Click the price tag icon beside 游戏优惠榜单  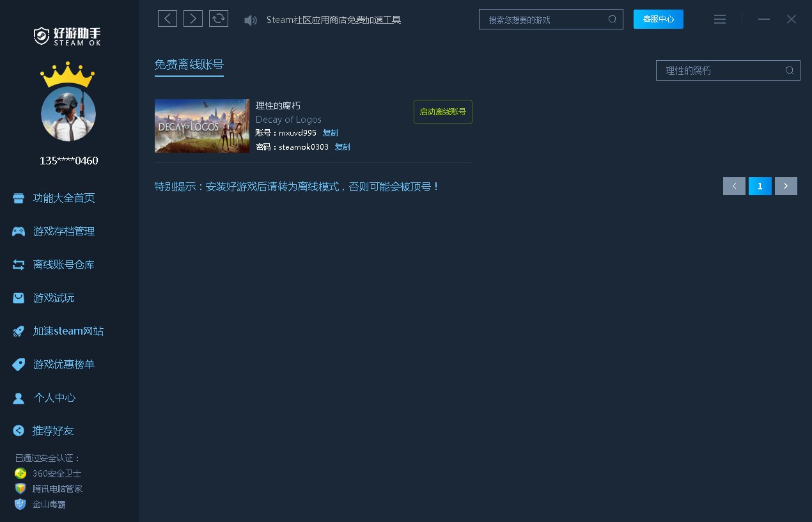point(19,365)
